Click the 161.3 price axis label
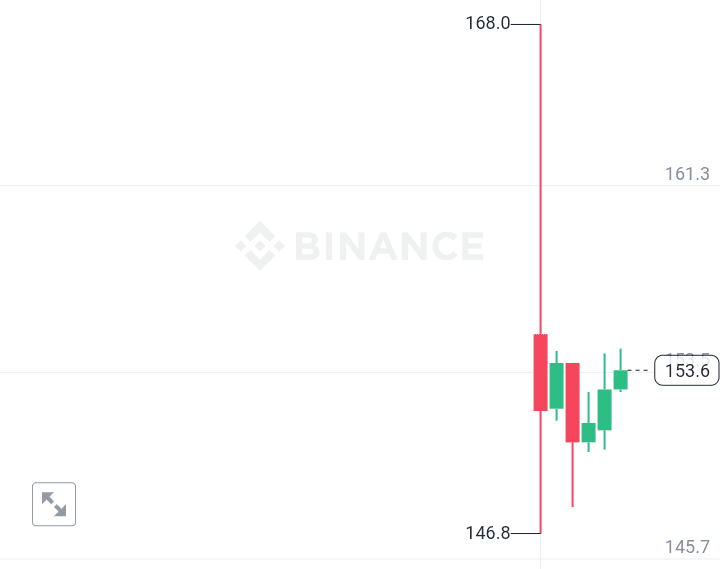This screenshot has height=569, width=720. [x=687, y=174]
